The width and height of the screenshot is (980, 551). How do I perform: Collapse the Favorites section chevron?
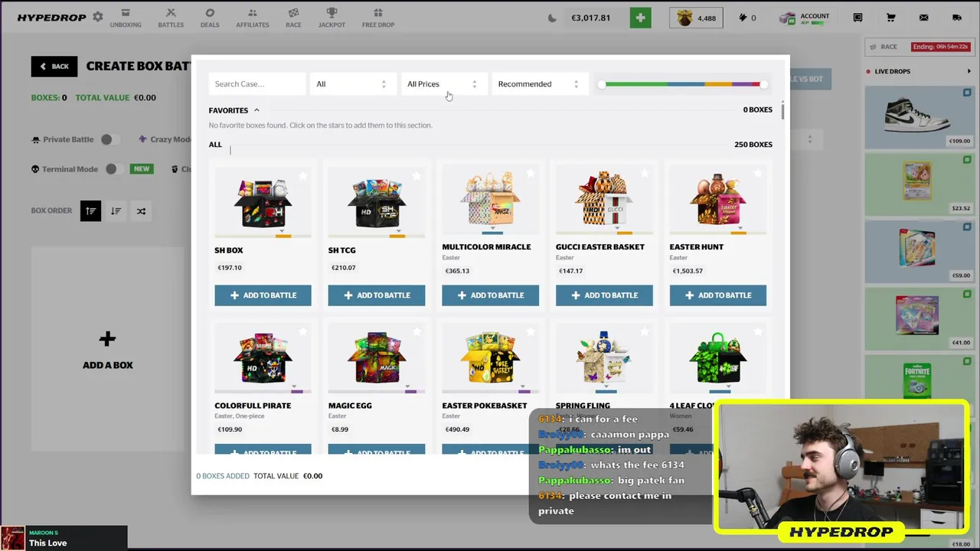(x=256, y=110)
